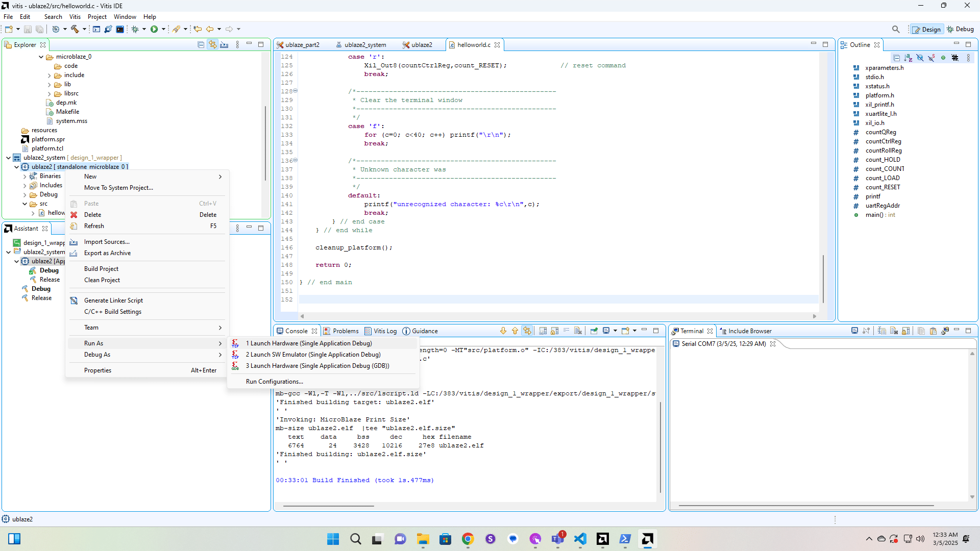Screen dimensions: 980x551
Task: Open the toolbar search magnifier icon
Action: tap(895, 29)
